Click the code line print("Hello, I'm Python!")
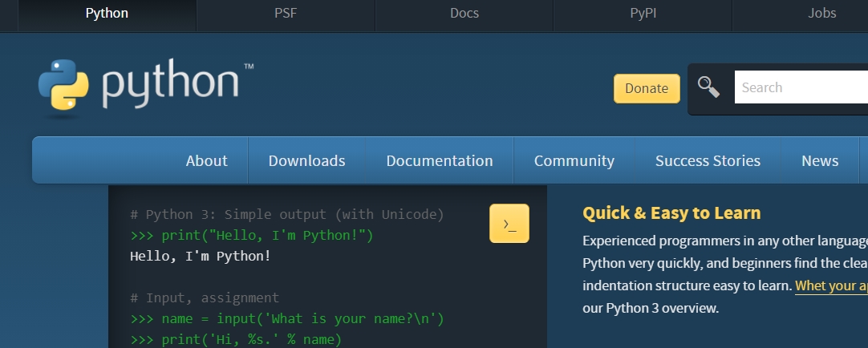The height and width of the screenshot is (348, 868). (x=252, y=236)
